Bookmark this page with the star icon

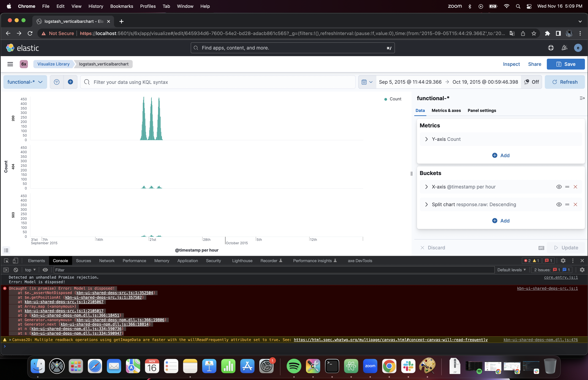click(534, 33)
